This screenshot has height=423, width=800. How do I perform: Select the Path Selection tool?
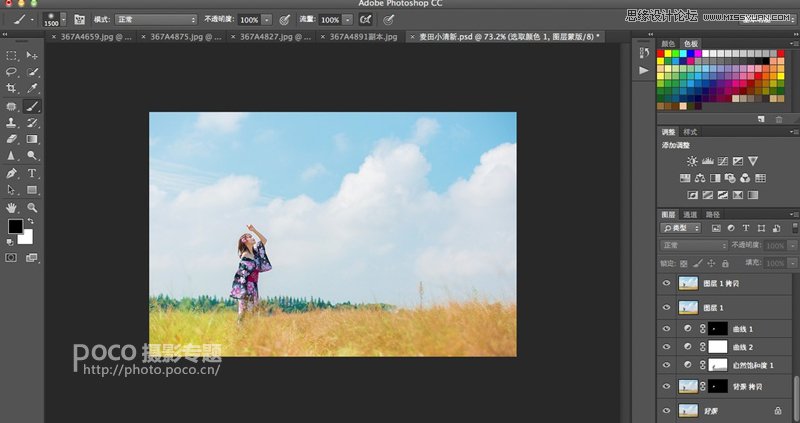(11, 190)
